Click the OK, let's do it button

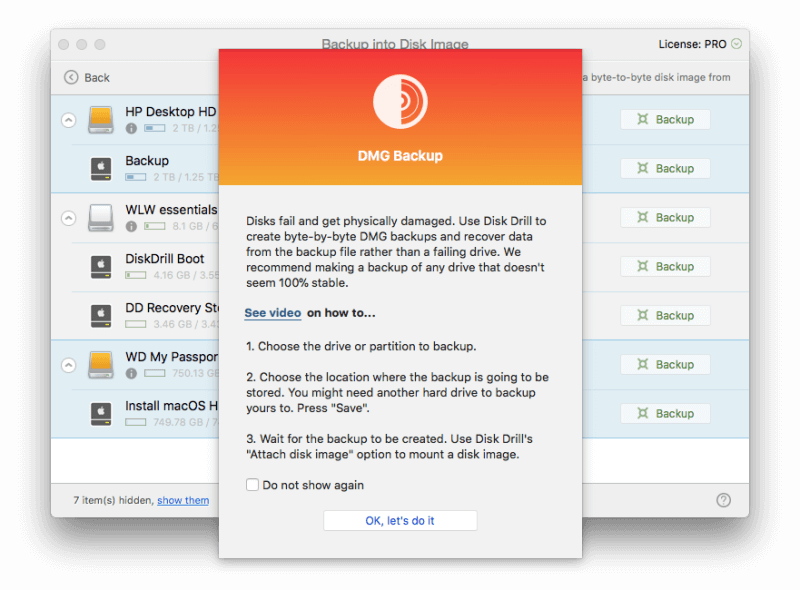pos(400,521)
